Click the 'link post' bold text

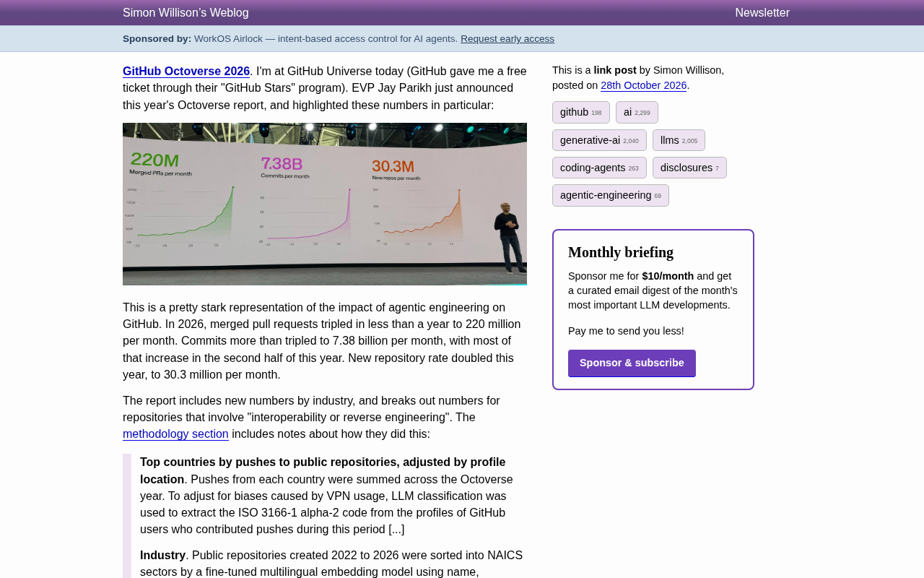coord(615,70)
